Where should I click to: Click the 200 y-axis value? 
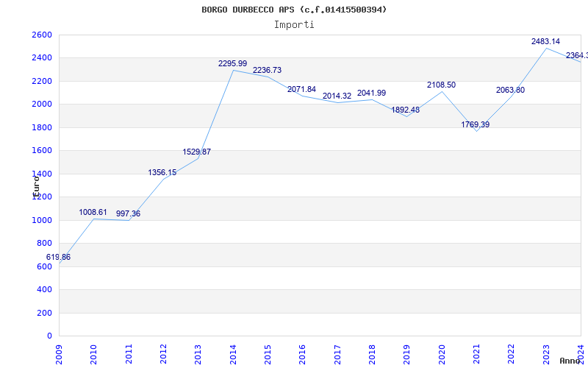[x=44, y=313]
